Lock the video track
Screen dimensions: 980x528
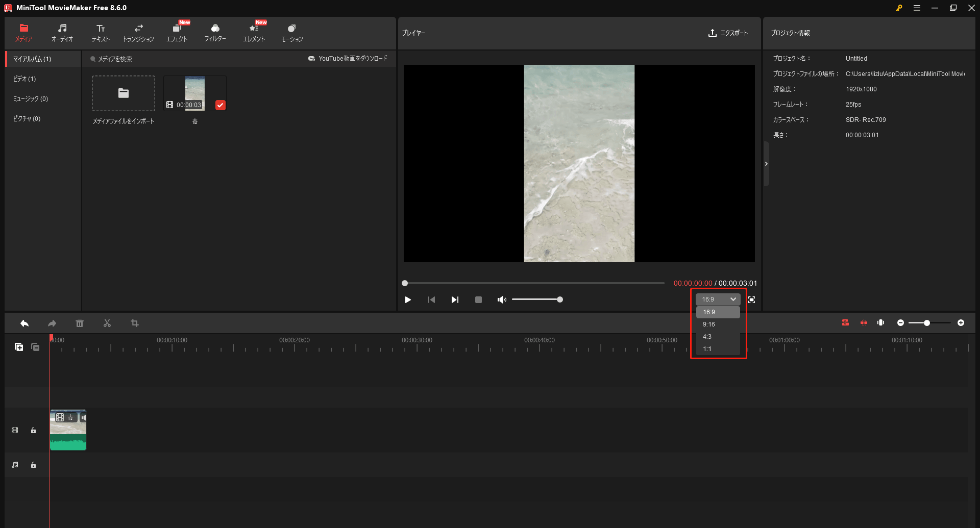(33, 430)
